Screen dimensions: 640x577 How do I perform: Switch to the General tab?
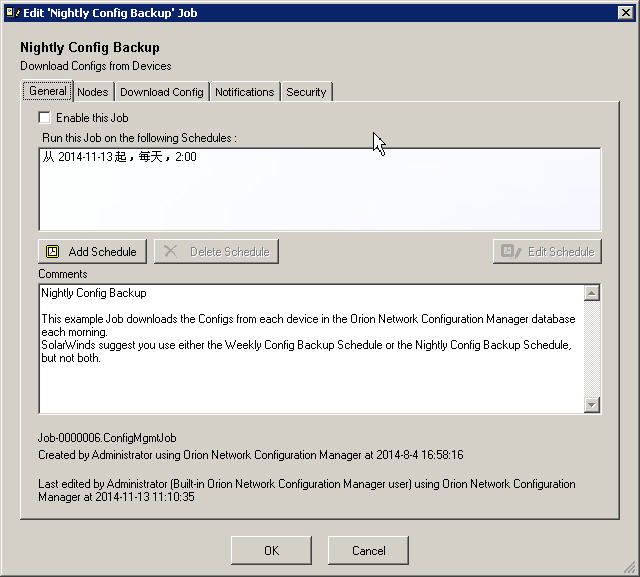[x=48, y=91]
